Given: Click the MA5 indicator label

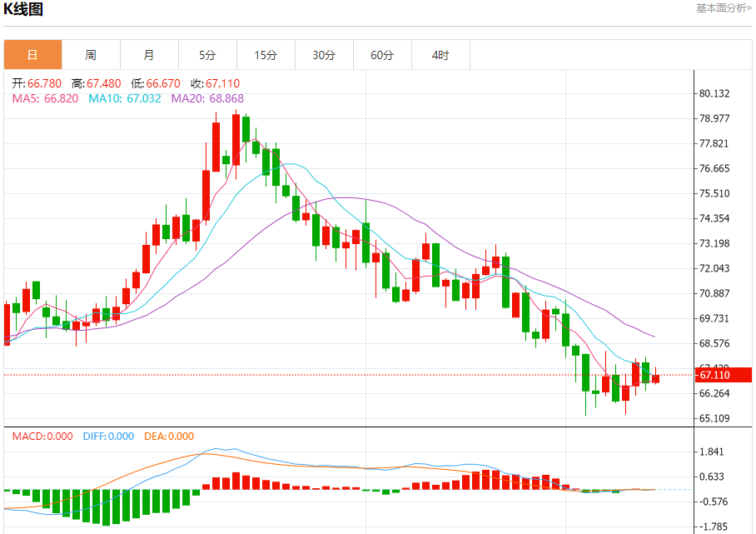Looking at the screenshot, I should point(45,98).
